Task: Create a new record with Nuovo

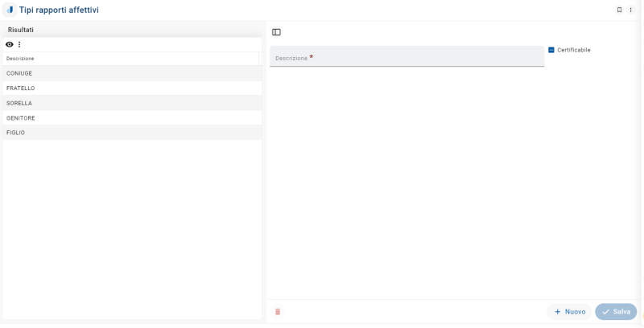Action: 569,312
